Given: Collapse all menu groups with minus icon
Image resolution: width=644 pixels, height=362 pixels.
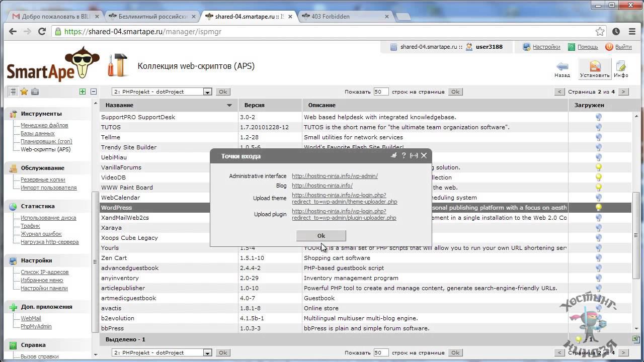Looking at the screenshot, I should click(x=94, y=92).
